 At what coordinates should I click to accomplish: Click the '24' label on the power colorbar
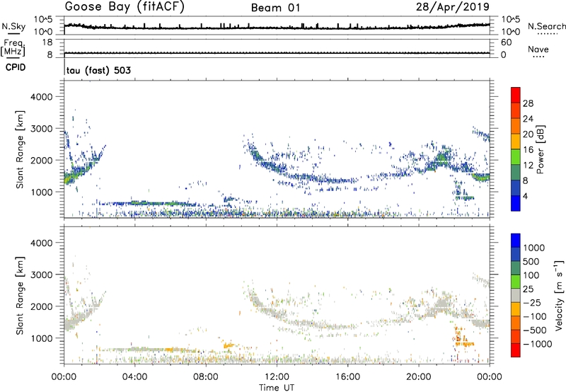528,119
